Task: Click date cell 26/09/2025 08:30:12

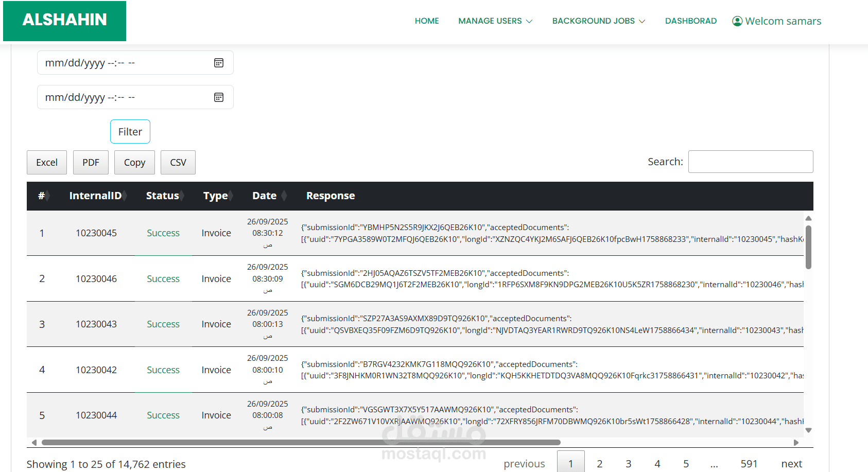Action: (x=268, y=233)
